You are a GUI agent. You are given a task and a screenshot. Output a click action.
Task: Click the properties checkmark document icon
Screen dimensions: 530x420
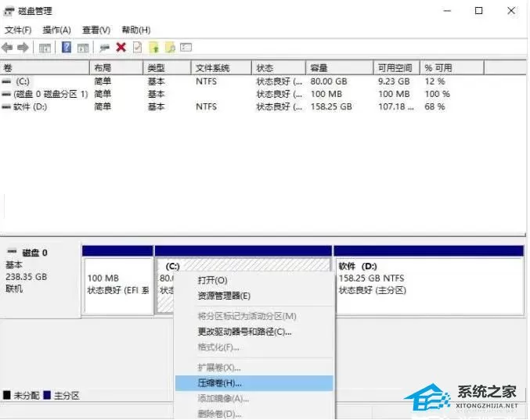click(137, 47)
